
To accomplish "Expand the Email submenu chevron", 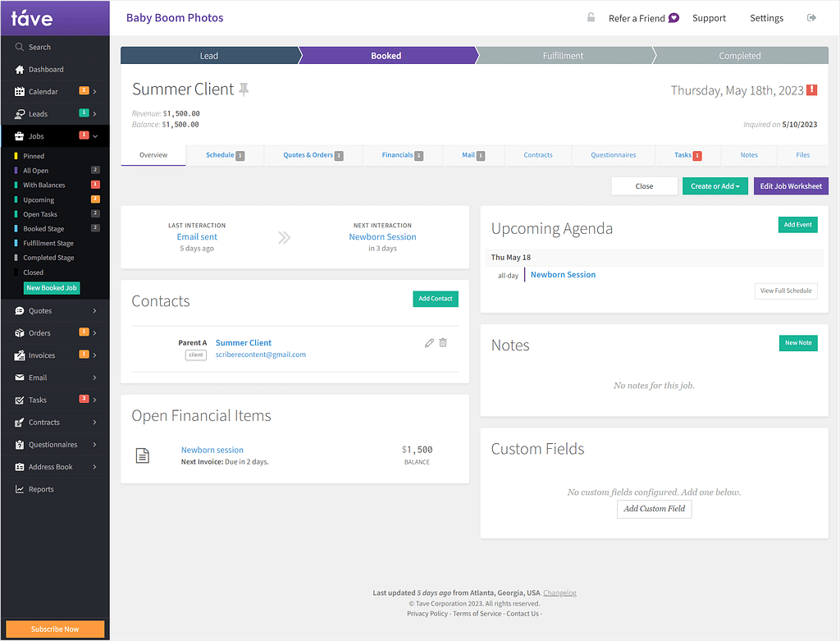I will [95, 378].
